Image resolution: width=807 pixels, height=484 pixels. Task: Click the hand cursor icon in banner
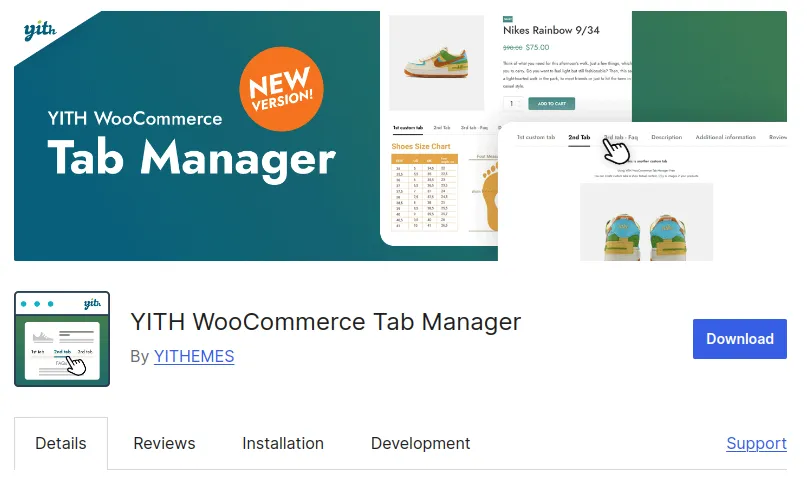[616, 150]
